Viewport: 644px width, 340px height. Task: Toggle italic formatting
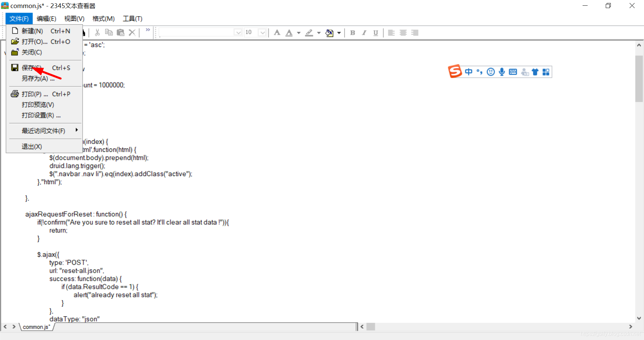pyautogui.click(x=364, y=33)
